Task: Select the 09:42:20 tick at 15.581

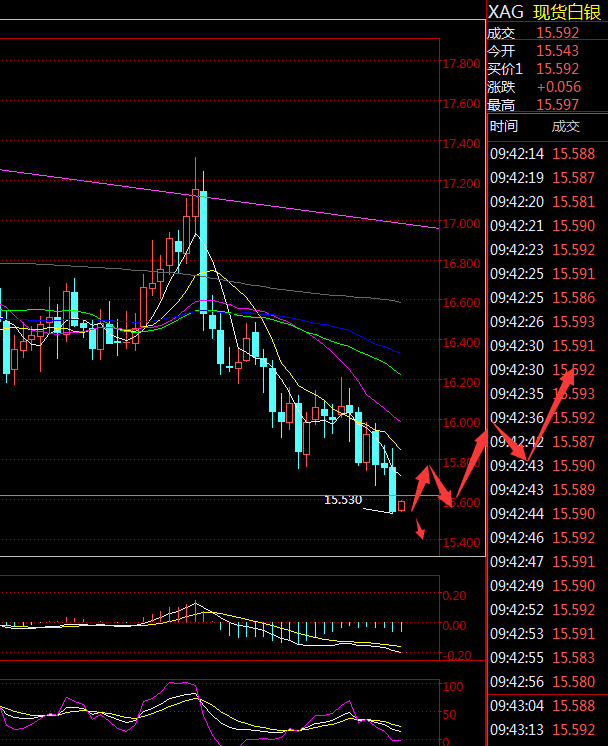Action: coord(543,202)
